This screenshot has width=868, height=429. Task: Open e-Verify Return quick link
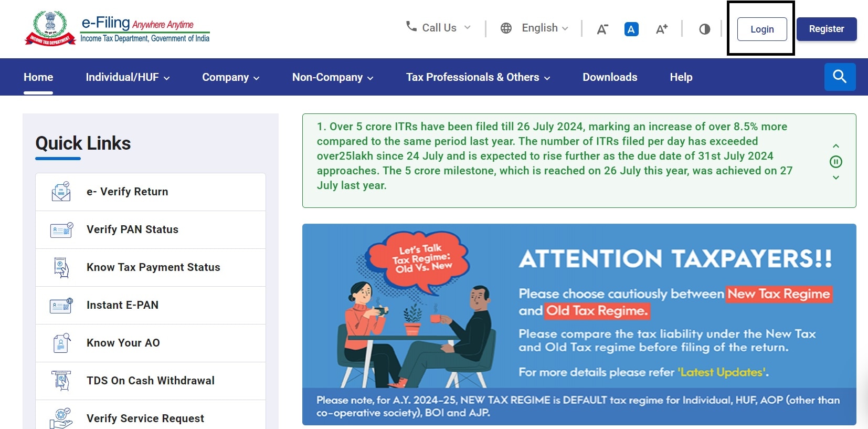[x=127, y=192]
